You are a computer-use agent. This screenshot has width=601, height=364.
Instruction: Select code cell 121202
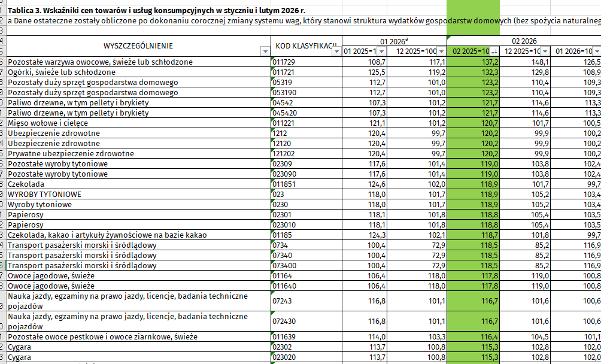pos(306,154)
